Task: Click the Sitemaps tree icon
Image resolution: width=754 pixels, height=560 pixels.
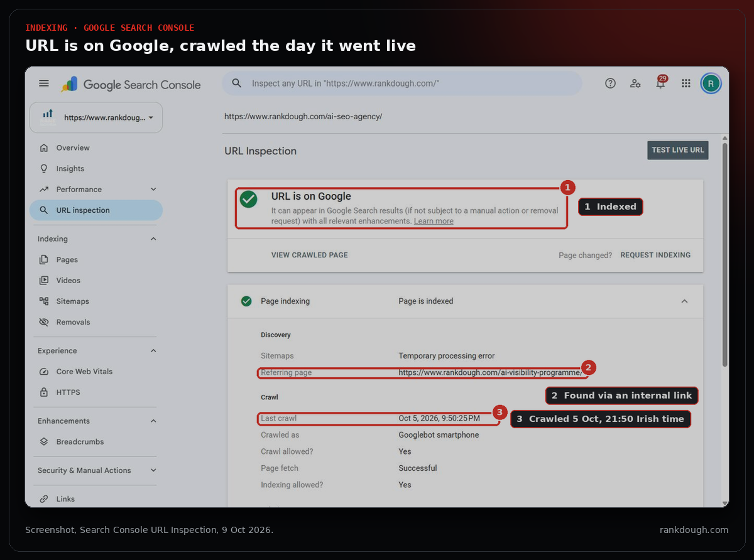Action: (43, 301)
